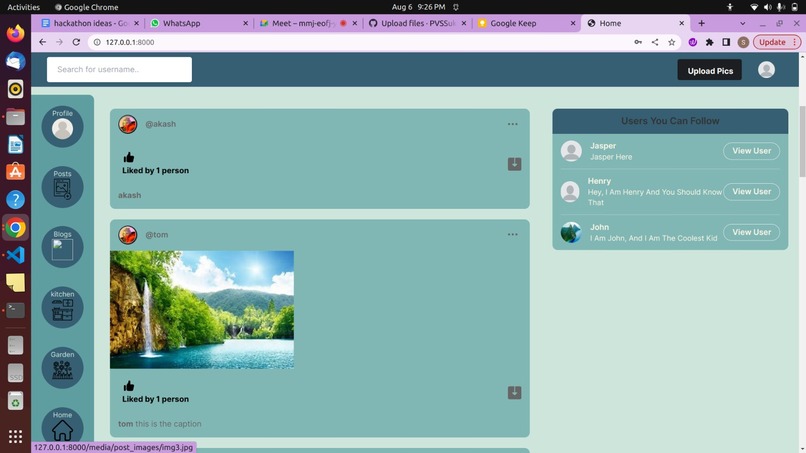This screenshot has width=806, height=453.
Task: Click the Upload Pics button
Action: [709, 70]
